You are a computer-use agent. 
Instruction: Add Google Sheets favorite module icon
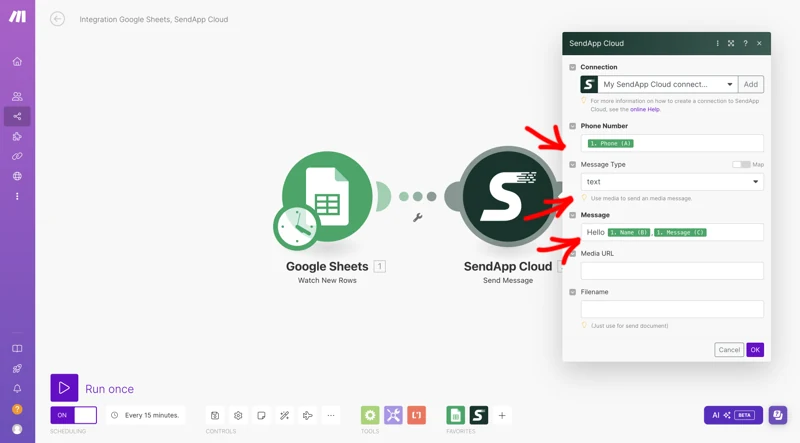pos(456,415)
